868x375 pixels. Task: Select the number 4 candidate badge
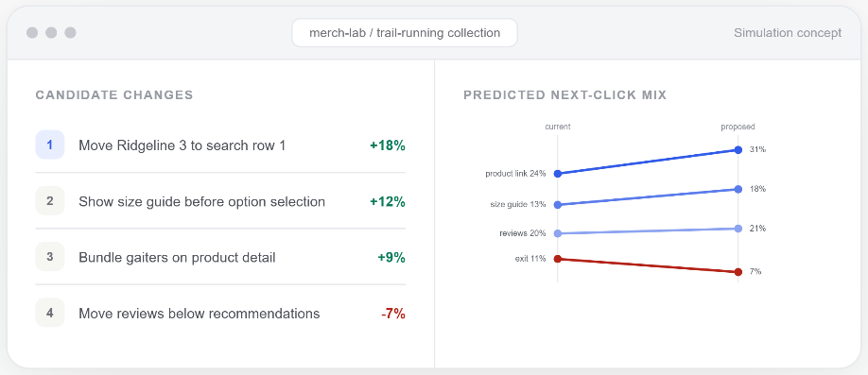pyautogui.click(x=50, y=313)
